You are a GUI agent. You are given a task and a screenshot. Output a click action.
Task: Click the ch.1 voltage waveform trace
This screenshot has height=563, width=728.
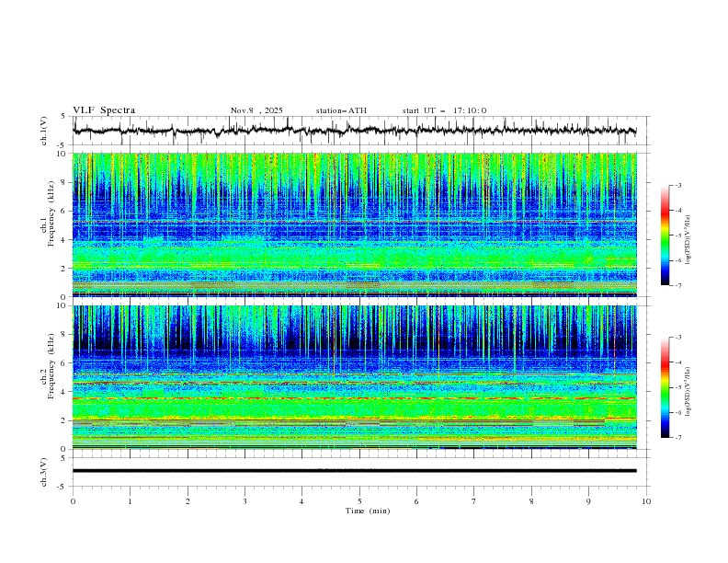click(354, 131)
